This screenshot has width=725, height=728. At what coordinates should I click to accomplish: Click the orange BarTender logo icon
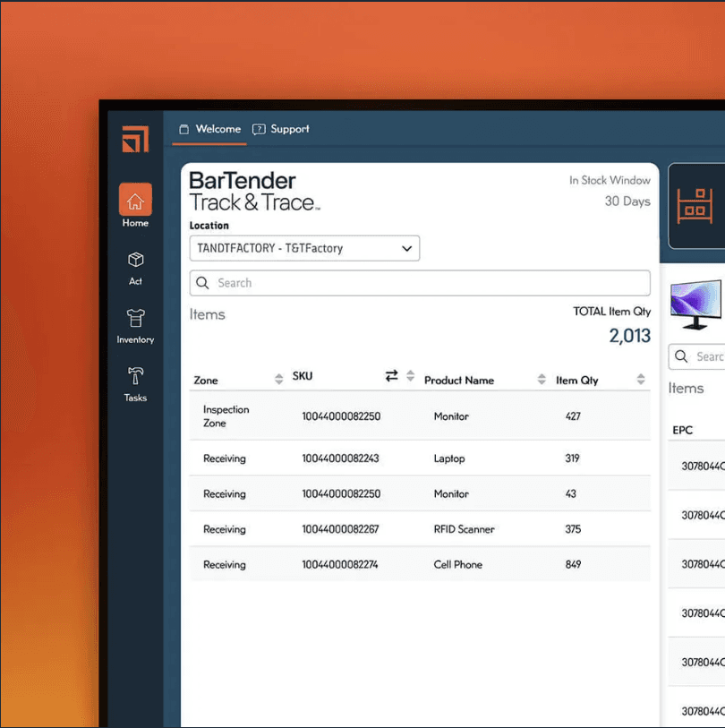(x=135, y=139)
